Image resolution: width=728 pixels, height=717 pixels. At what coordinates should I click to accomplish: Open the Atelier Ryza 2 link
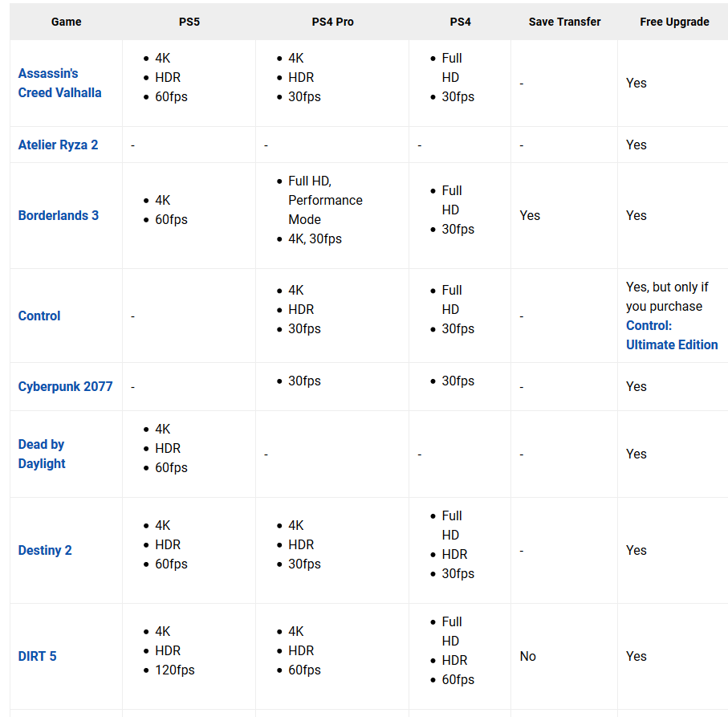[58, 145]
